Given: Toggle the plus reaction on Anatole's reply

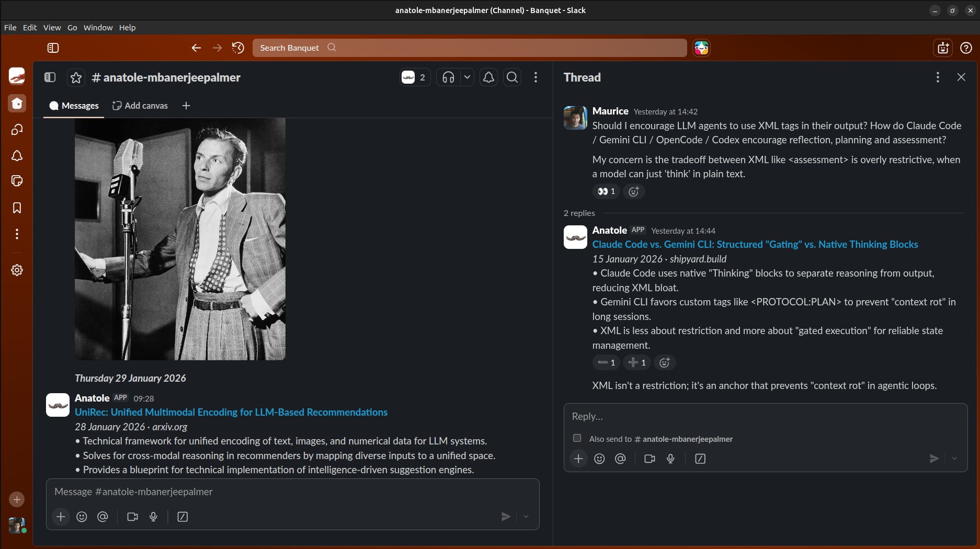Looking at the screenshot, I should [x=637, y=362].
